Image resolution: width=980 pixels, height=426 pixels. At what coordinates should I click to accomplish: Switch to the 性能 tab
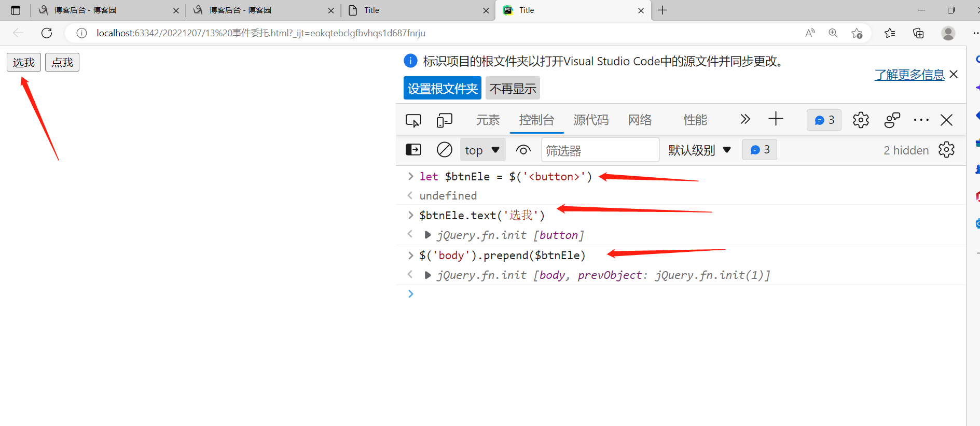pyautogui.click(x=695, y=120)
